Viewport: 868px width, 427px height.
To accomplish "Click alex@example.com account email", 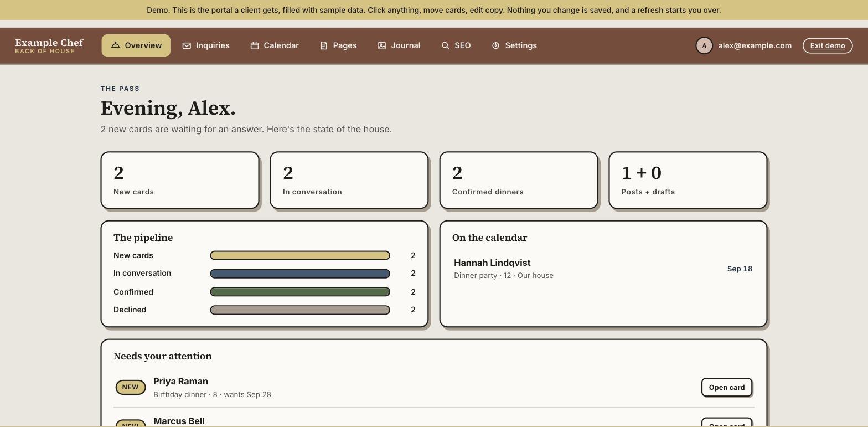I will [755, 45].
